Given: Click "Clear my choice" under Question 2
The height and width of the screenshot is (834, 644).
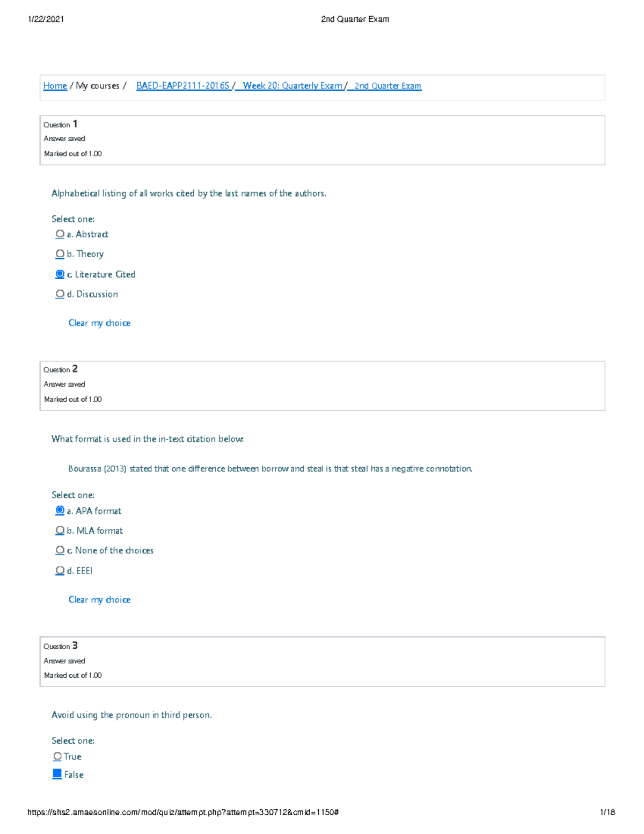Looking at the screenshot, I should click(x=99, y=599).
